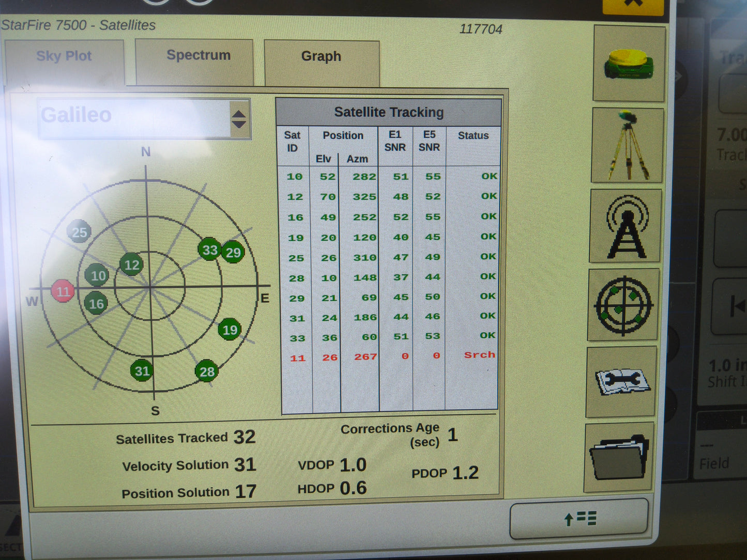Click the Velocity Solution value 31

[x=245, y=464]
